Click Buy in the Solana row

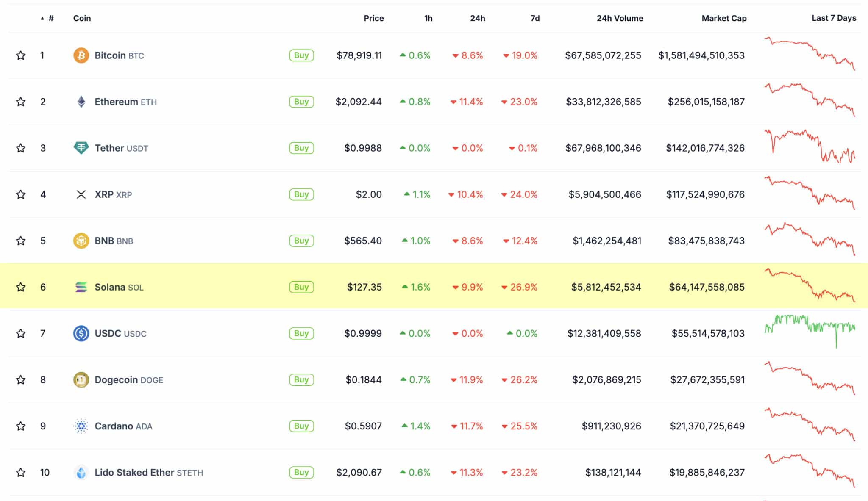(301, 287)
